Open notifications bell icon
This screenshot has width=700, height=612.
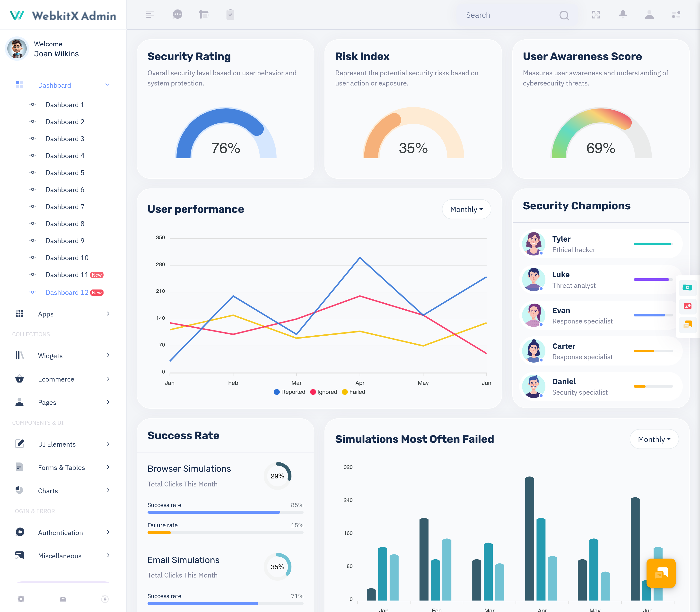[x=623, y=14]
